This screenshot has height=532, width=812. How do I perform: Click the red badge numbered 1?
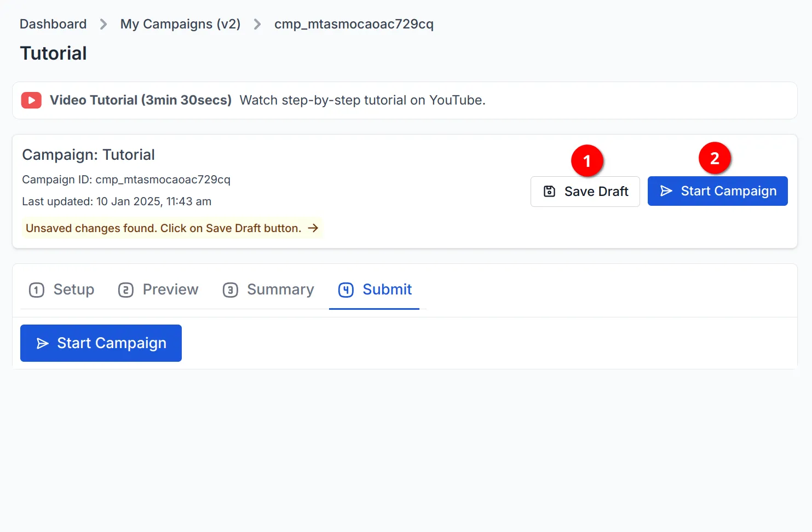(586, 160)
